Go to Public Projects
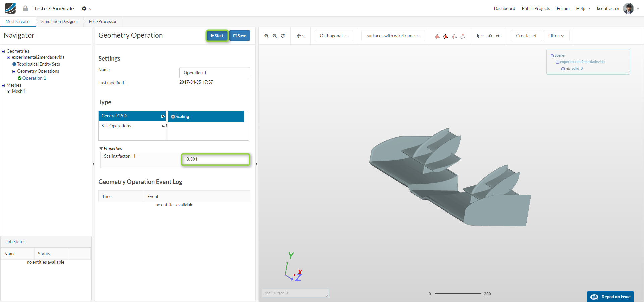The width and height of the screenshot is (644, 302). 536,8
